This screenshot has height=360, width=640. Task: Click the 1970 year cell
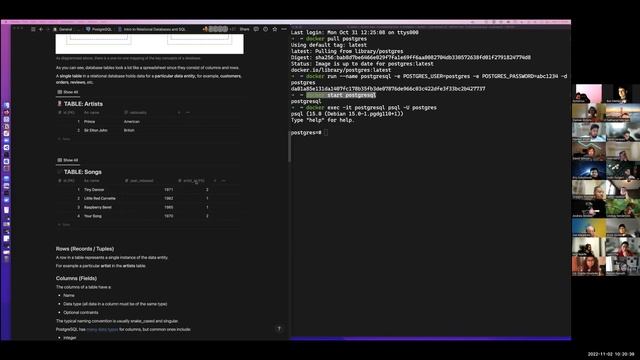pos(169,216)
